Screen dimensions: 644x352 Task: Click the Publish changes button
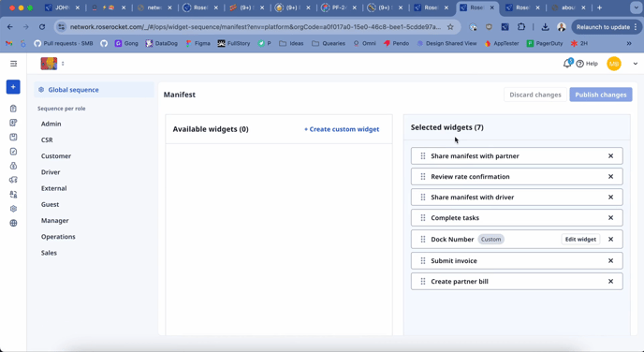click(600, 95)
